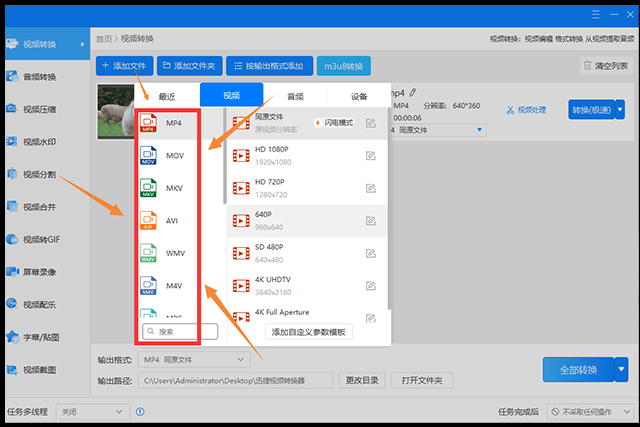Select the 4K UHDTV 3840x2160 preset row
Screen dimensions: 640x427
point(307,286)
